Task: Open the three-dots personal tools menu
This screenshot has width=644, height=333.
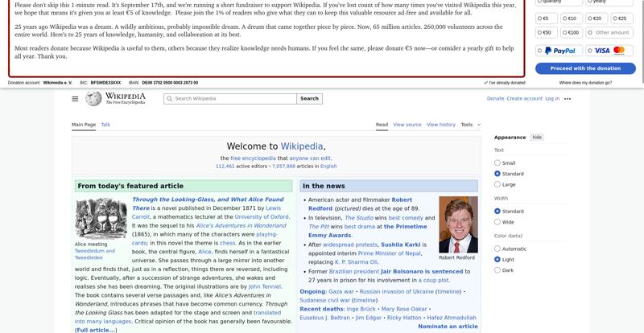Action: coord(568,99)
